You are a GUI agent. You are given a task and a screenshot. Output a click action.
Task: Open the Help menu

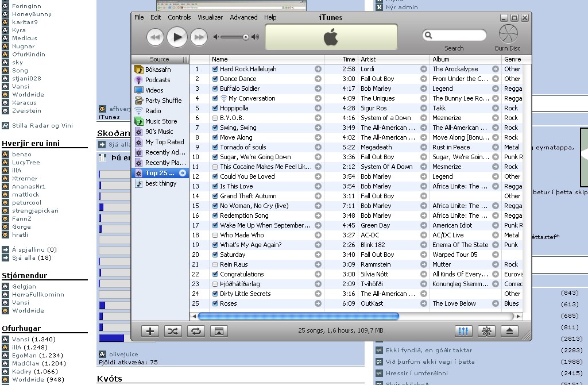[x=270, y=17]
